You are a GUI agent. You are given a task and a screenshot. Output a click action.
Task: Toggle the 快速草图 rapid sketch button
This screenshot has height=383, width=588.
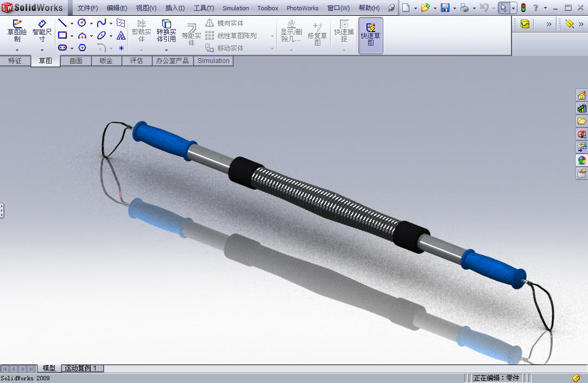pyautogui.click(x=370, y=35)
